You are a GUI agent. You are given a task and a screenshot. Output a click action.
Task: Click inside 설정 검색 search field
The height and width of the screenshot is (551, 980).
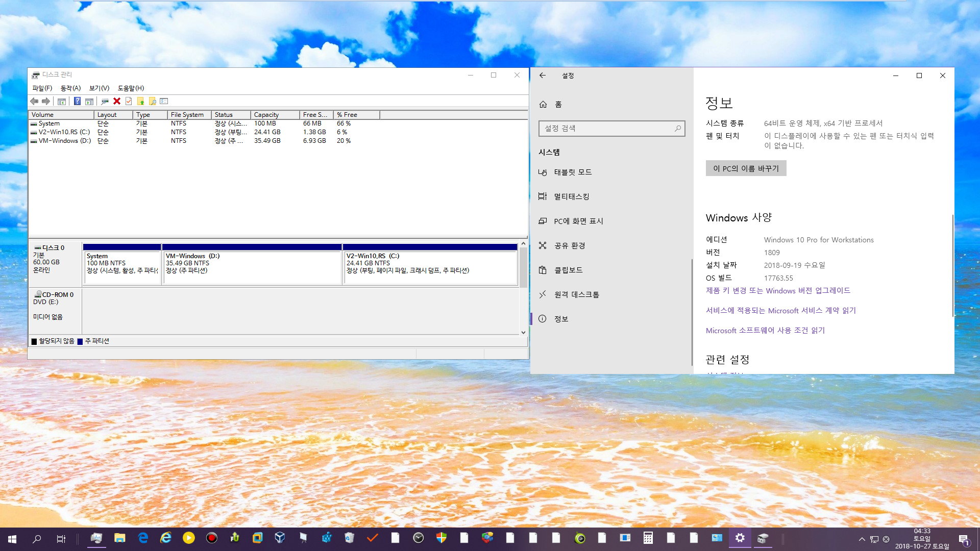coord(611,129)
